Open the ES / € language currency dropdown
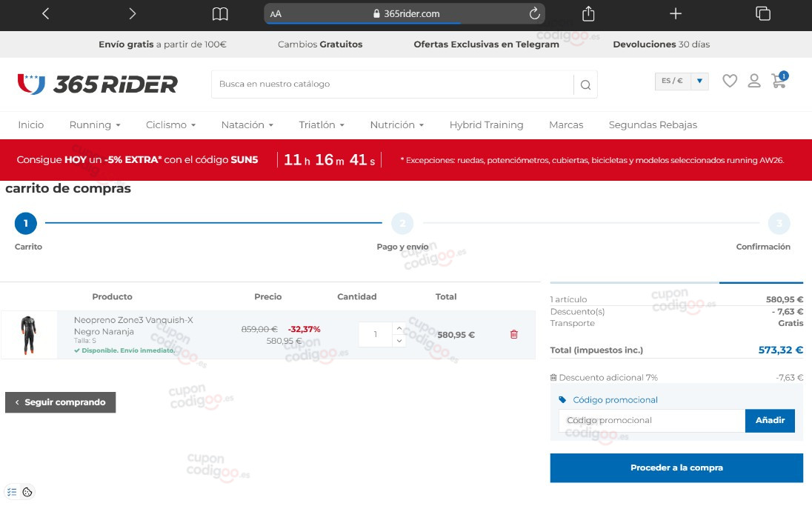 [682, 81]
